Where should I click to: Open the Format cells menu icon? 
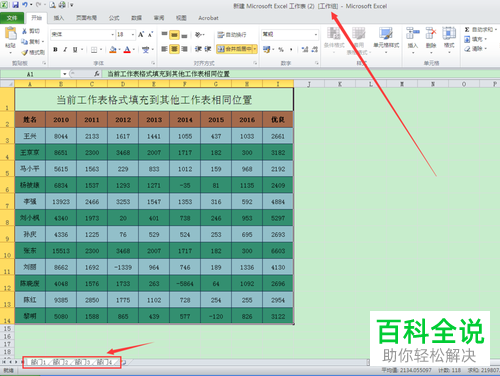[x=449, y=33]
